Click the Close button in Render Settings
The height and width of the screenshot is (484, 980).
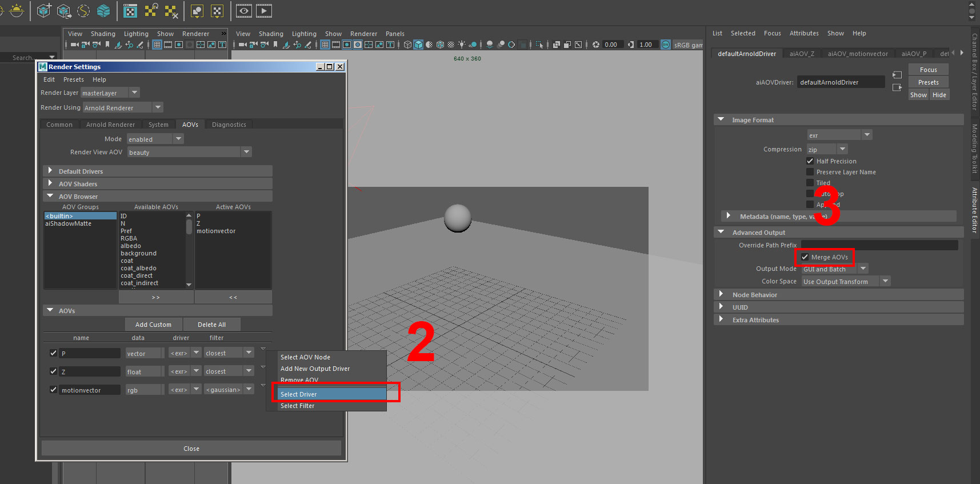click(x=191, y=449)
